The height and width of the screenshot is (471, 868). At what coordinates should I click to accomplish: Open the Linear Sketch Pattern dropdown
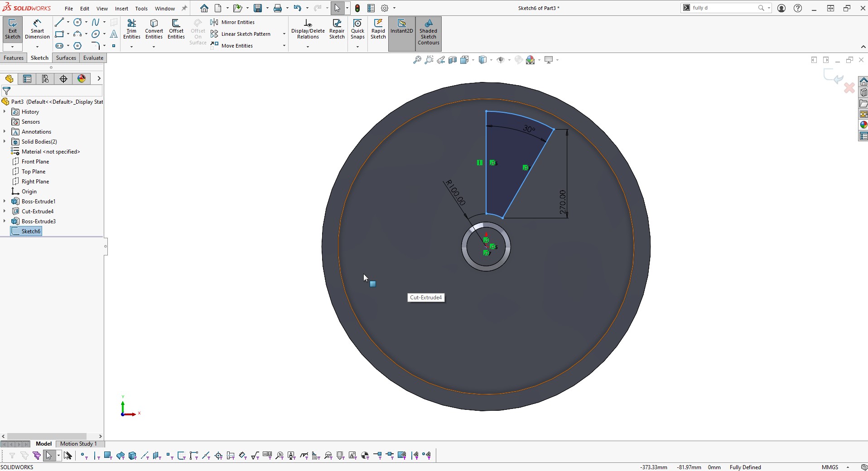tap(284, 34)
